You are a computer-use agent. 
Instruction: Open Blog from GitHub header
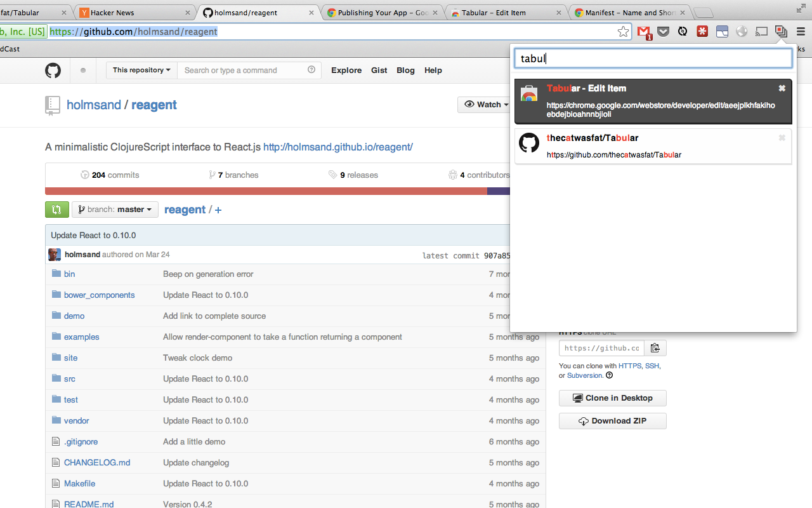point(405,70)
